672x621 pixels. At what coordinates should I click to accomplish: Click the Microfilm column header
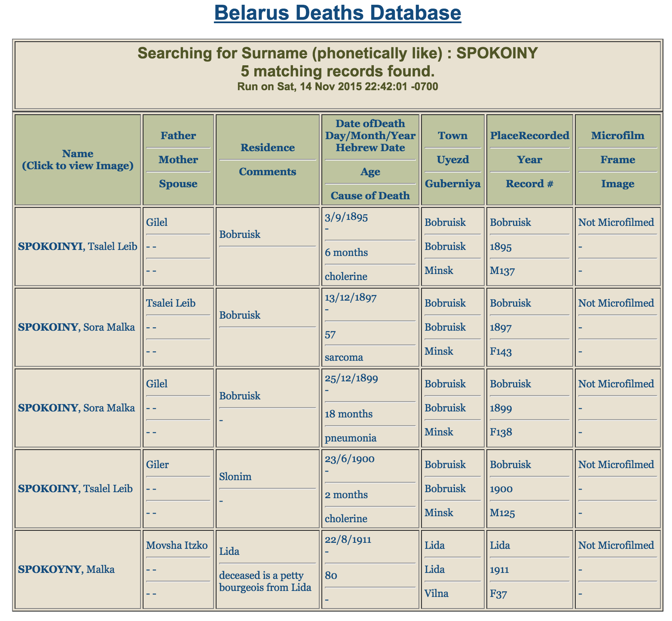[617, 136]
